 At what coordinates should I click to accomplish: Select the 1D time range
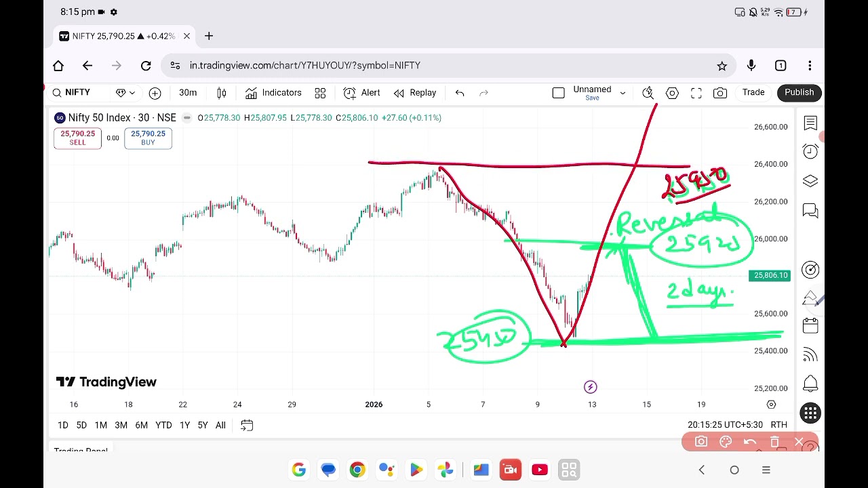tap(63, 425)
